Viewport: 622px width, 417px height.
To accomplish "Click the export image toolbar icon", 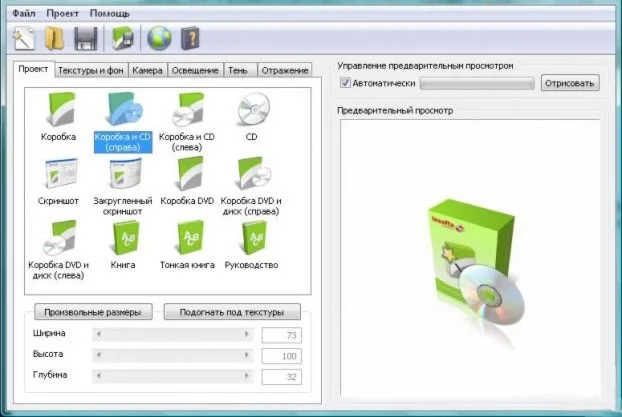I will 123,38.
